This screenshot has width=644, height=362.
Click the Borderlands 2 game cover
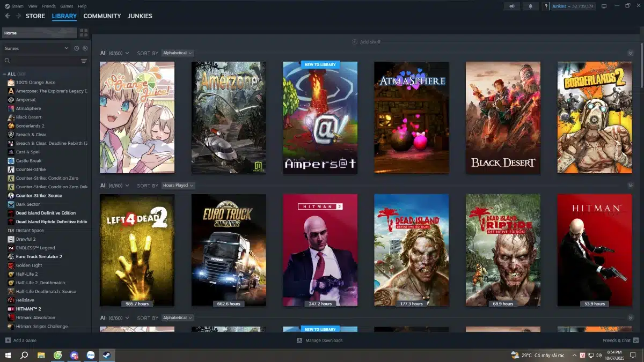594,117
